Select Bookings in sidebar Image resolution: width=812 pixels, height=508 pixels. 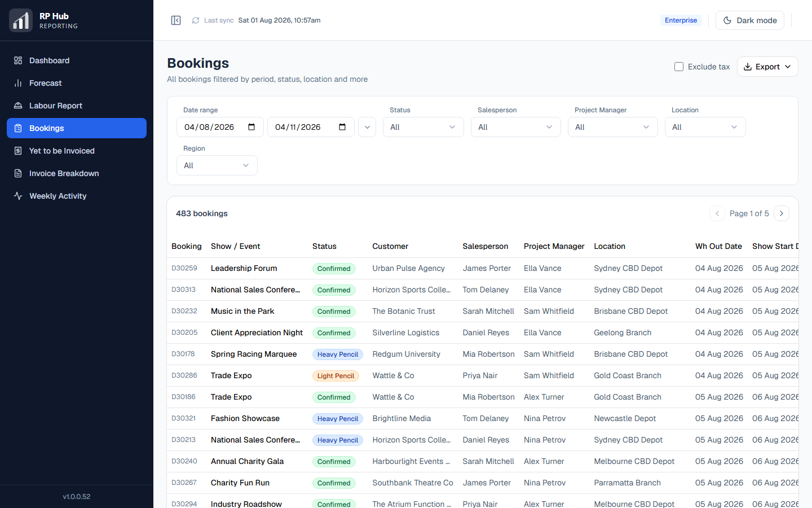coord(77,128)
